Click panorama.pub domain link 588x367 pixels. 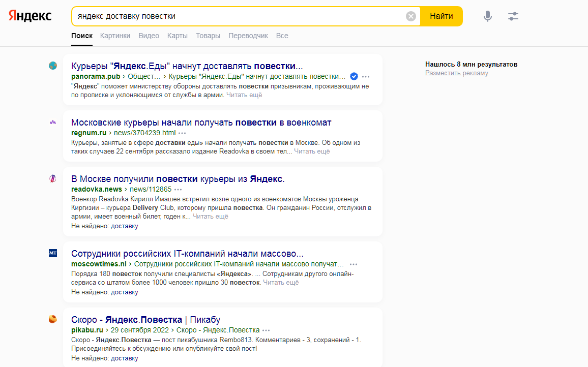point(96,76)
